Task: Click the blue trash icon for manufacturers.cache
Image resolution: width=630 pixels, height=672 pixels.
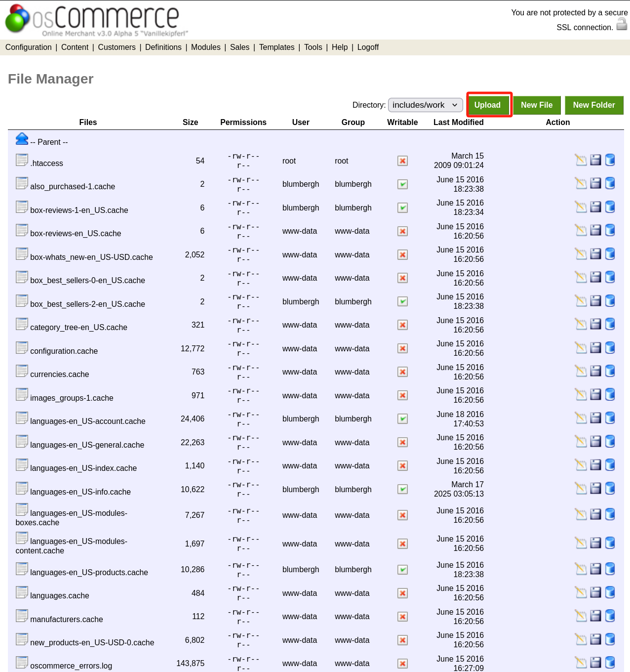Action: 610,616
